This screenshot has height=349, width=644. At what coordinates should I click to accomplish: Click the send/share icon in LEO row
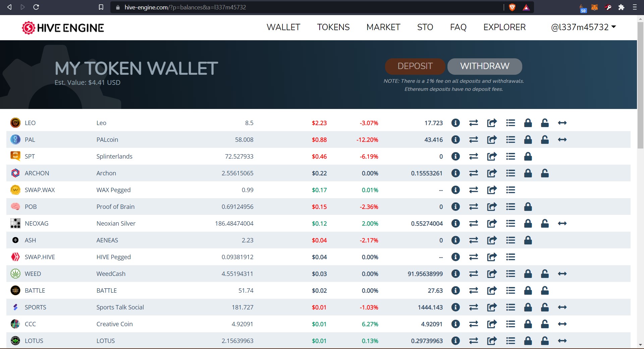(x=492, y=123)
